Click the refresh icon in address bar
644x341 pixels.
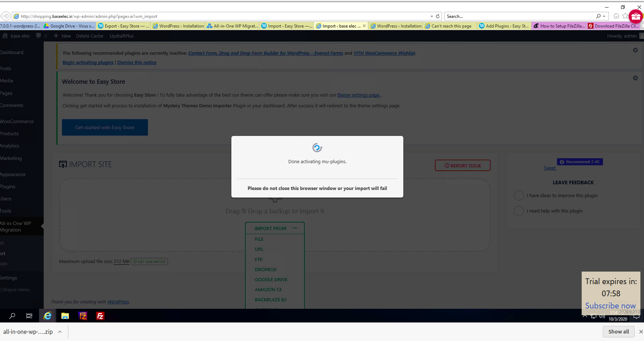(438, 16)
